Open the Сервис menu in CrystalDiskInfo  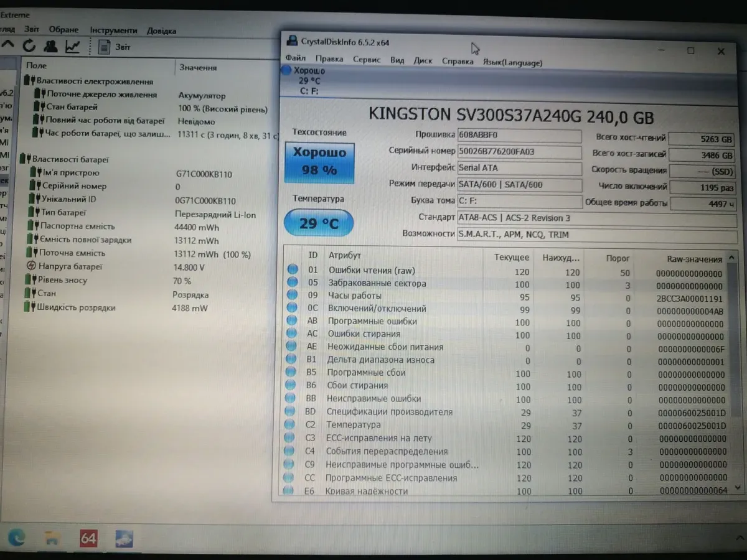tap(366, 60)
